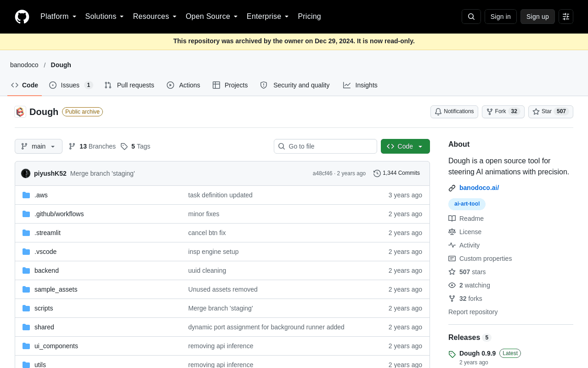The image size is (588, 368).
Task: Click the star icon beside 507 stars
Action: click(x=452, y=272)
